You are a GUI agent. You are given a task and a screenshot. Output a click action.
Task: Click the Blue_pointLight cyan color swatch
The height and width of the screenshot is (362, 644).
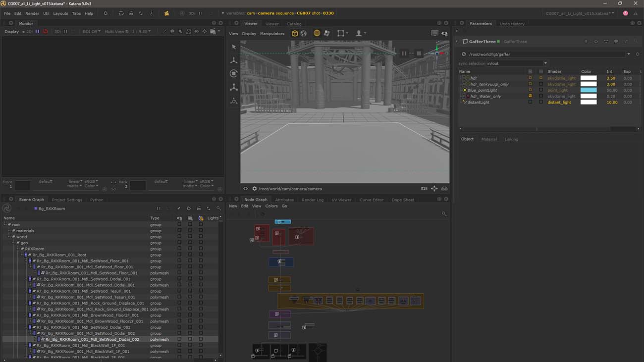coord(589,90)
